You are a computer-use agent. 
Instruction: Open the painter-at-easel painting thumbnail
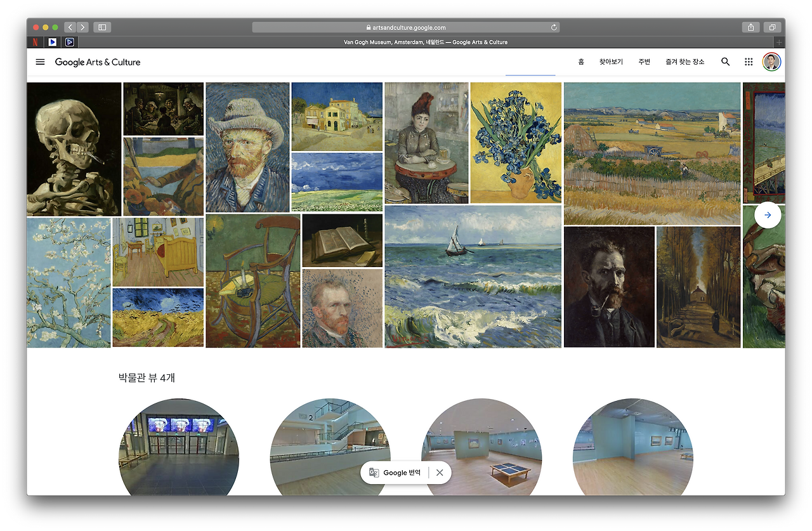(164, 176)
